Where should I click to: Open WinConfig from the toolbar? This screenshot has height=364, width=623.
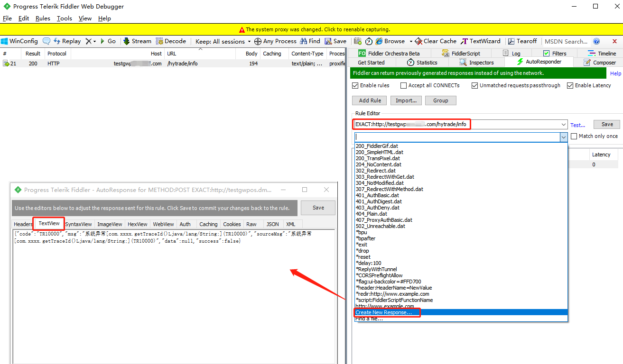(19, 41)
